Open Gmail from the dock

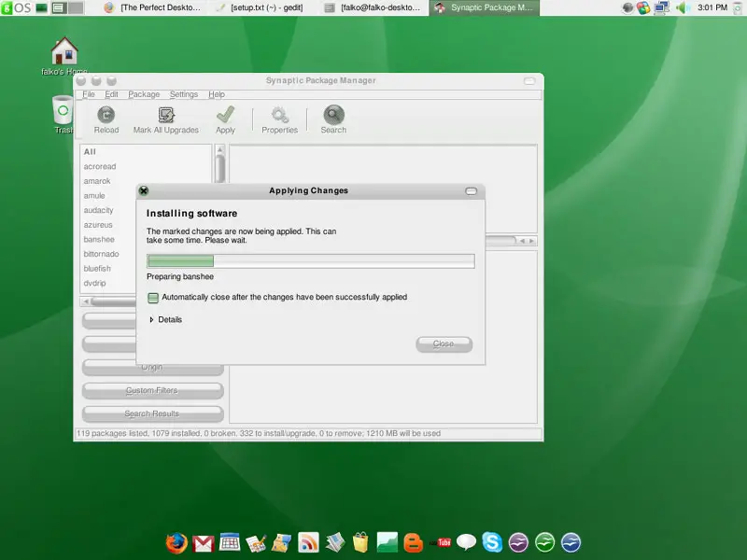pyautogui.click(x=204, y=543)
